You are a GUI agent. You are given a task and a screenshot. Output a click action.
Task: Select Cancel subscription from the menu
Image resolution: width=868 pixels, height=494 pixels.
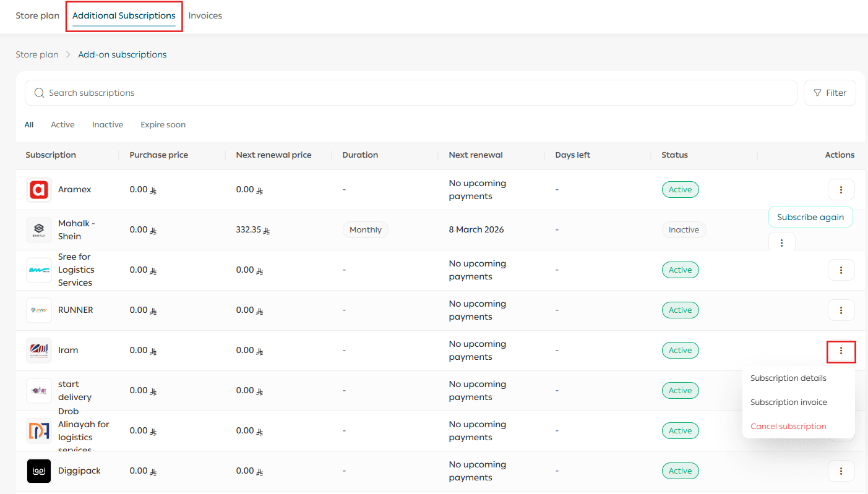point(788,426)
